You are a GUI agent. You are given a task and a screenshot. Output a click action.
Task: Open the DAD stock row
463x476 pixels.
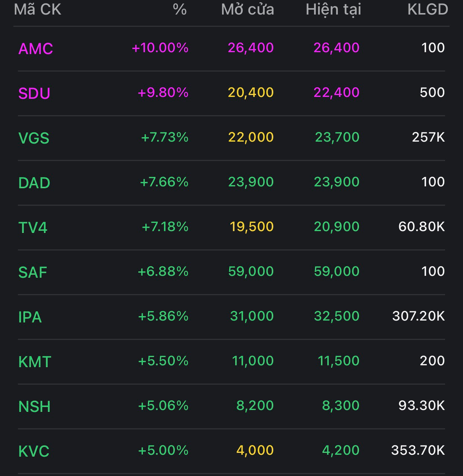(34, 183)
